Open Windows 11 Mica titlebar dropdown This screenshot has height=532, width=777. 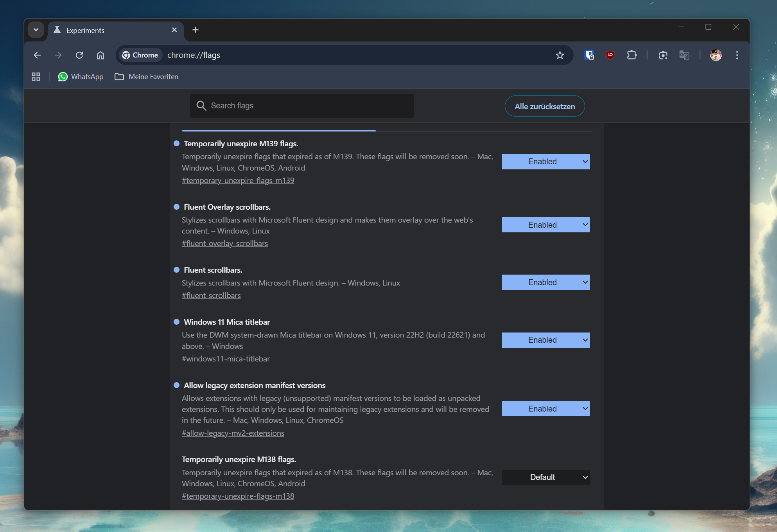546,340
